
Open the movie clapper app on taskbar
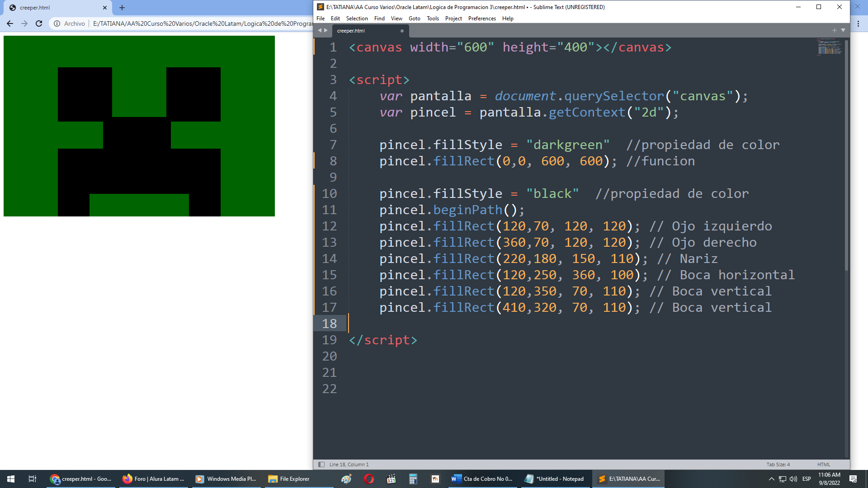391,479
